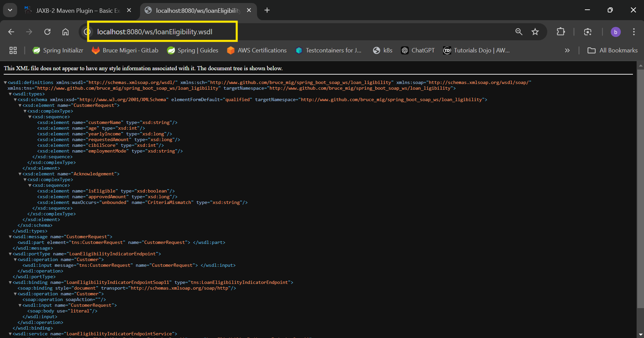Image resolution: width=644 pixels, height=338 pixels.
Task: Click the customerName xsd:element line
Action: (x=107, y=123)
